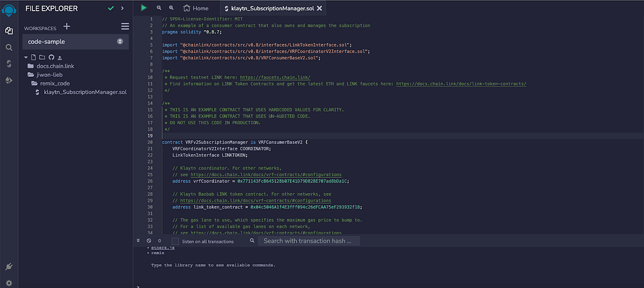
Task: Zoom out the editor font
Action: pyautogui.click(x=159, y=8)
